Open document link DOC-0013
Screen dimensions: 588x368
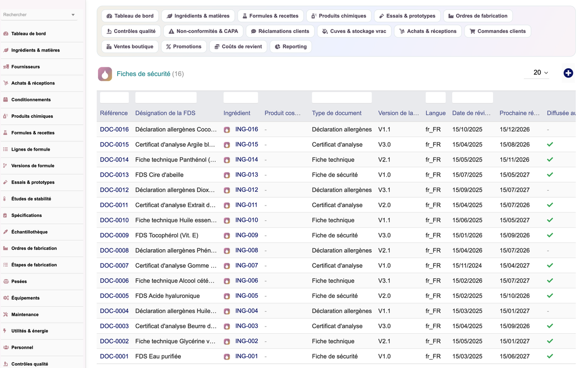pos(114,175)
